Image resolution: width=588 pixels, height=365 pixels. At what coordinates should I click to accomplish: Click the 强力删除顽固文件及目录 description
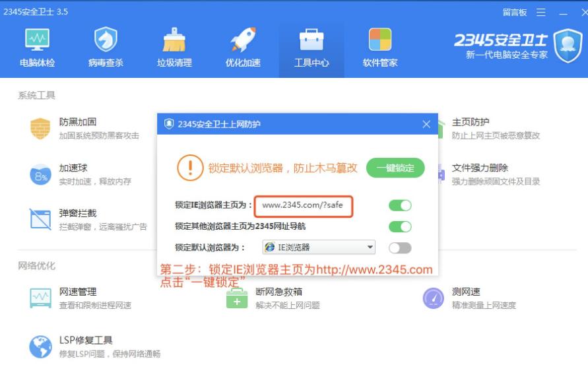click(496, 182)
